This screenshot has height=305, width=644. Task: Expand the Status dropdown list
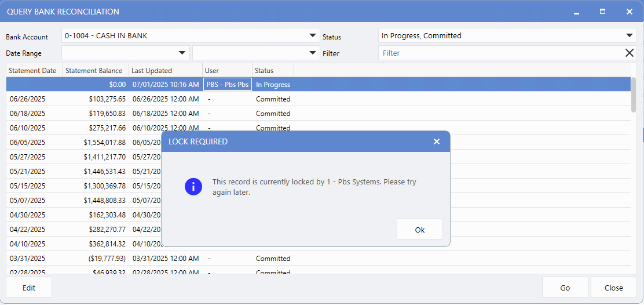630,35
